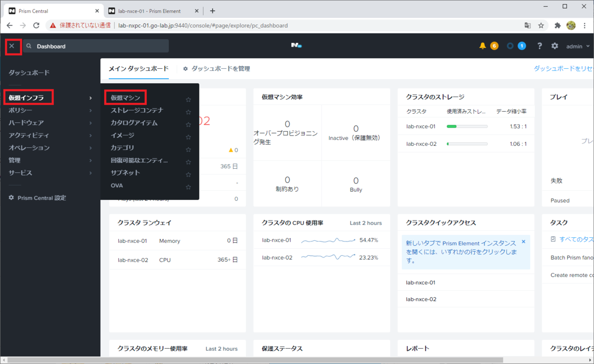The image size is (594, 364).
Task: Switch to メイン ダッシュボード tab
Action: tap(139, 69)
